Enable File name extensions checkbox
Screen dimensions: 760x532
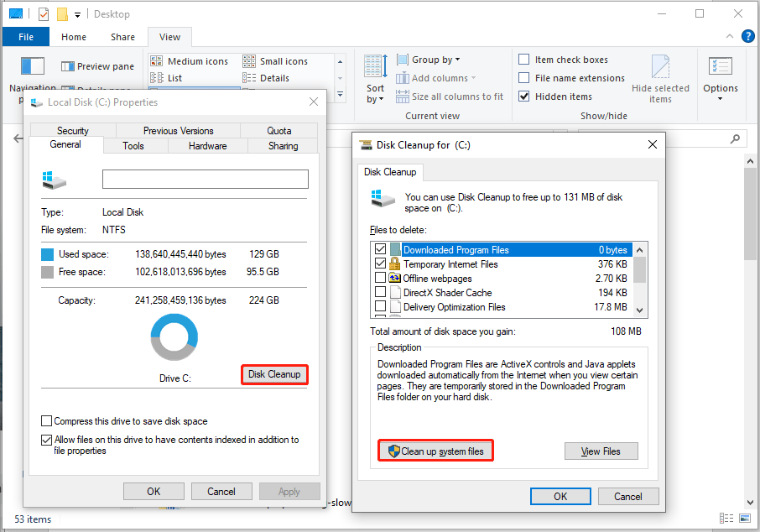[x=524, y=77]
